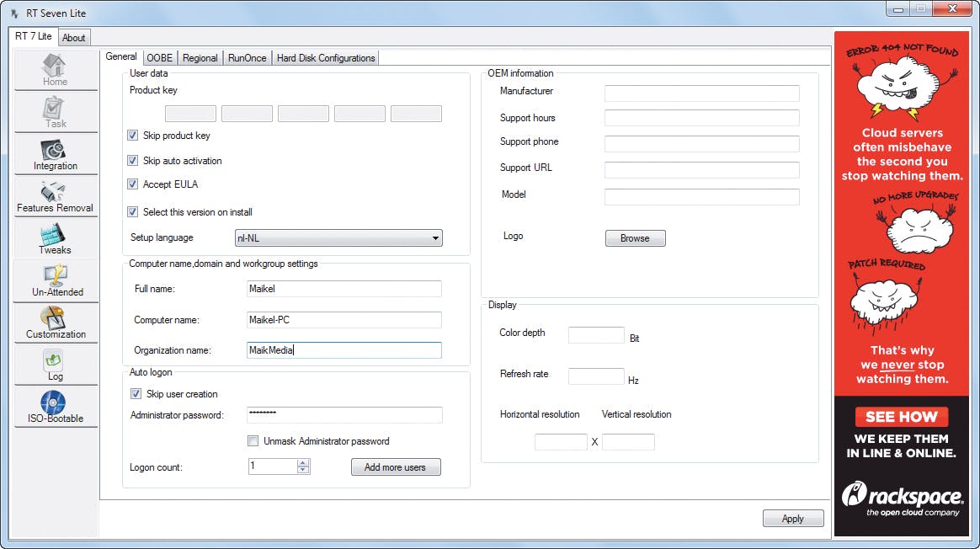Viewport: 980px width, 549px height.
Task: Open Hard Disk Configurations tab
Action: [x=326, y=58]
